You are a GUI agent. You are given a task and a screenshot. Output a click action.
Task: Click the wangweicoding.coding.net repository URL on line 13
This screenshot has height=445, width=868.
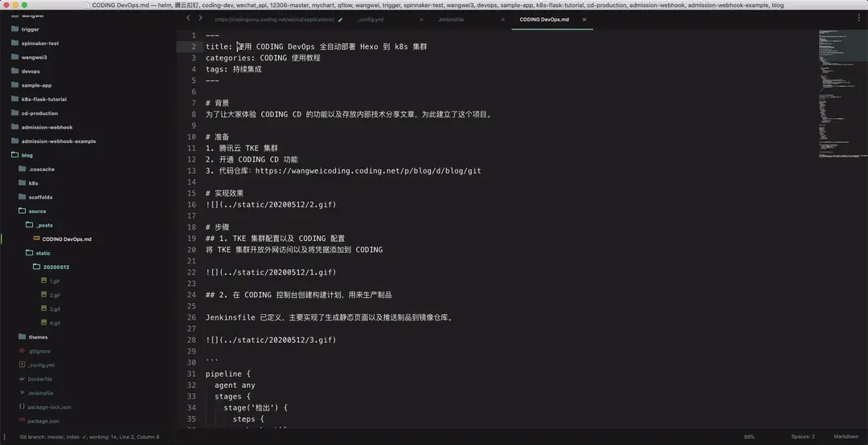(368, 170)
